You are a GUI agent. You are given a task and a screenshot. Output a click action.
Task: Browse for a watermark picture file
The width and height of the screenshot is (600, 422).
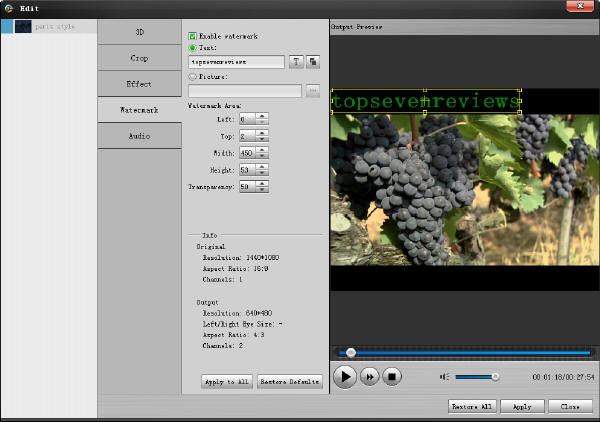(313, 91)
